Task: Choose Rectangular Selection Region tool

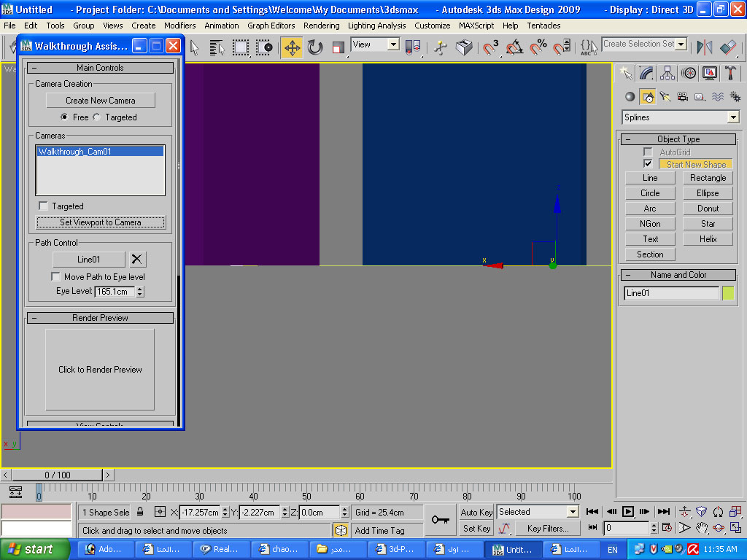Action: pyautogui.click(x=241, y=47)
